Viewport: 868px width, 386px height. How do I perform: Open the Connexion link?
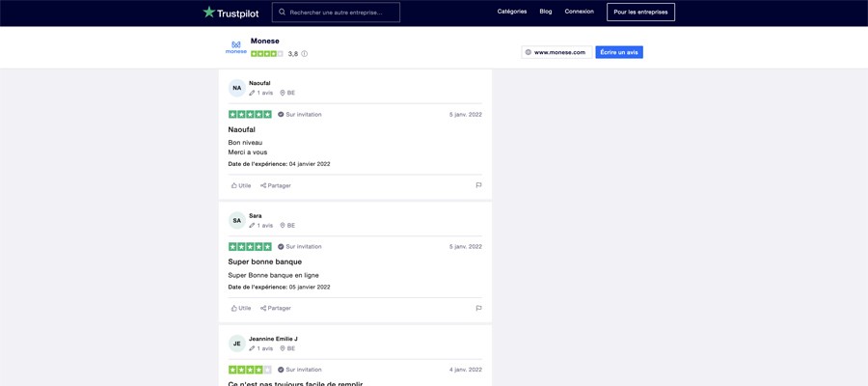pos(579,12)
